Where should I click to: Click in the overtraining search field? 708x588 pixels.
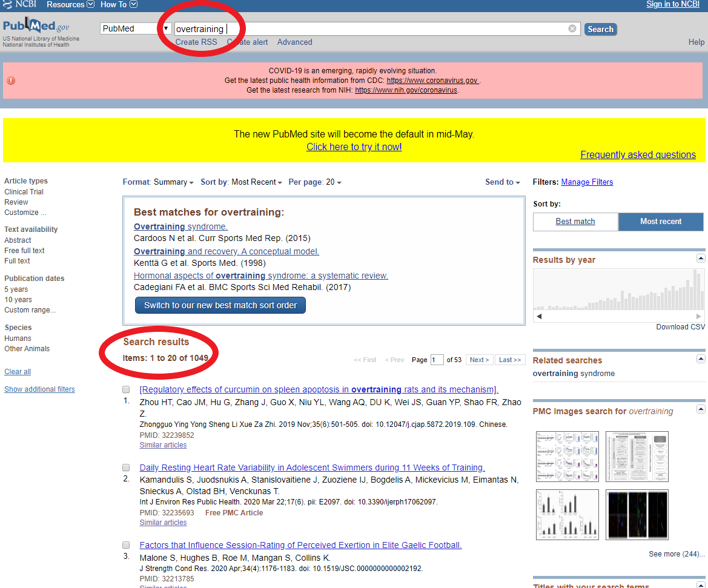(x=377, y=29)
